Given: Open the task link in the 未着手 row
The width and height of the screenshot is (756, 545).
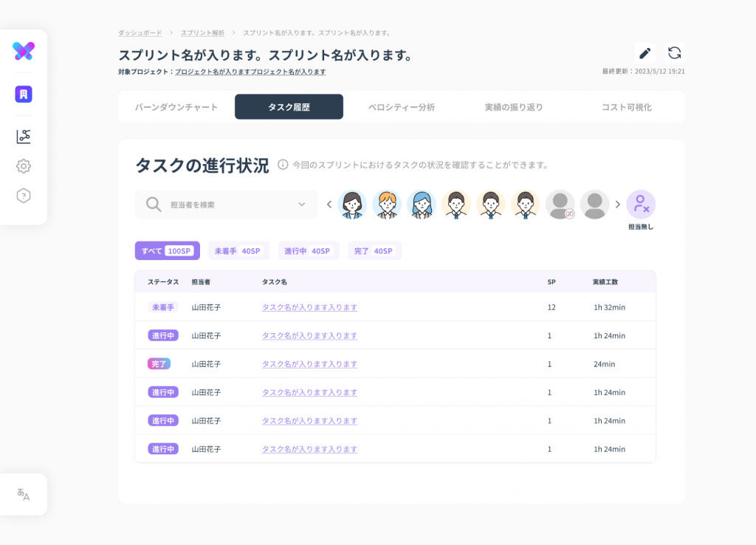Looking at the screenshot, I should click(x=309, y=307).
